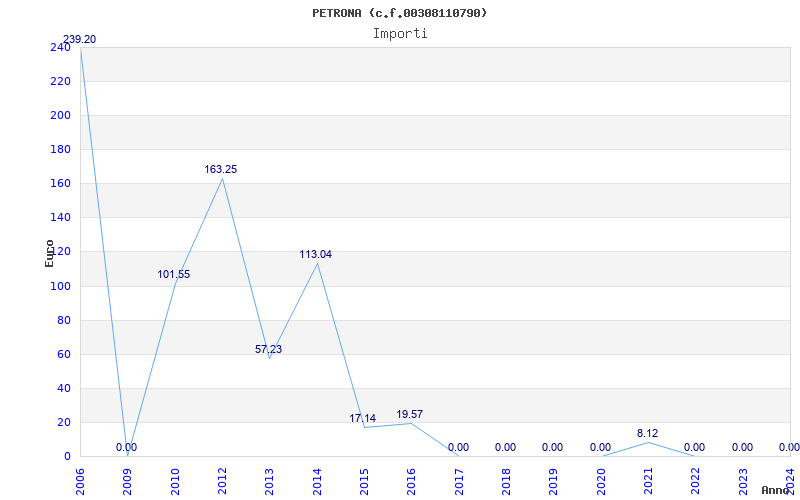
Task: Click the Importi subtitle
Action: [x=400, y=34]
